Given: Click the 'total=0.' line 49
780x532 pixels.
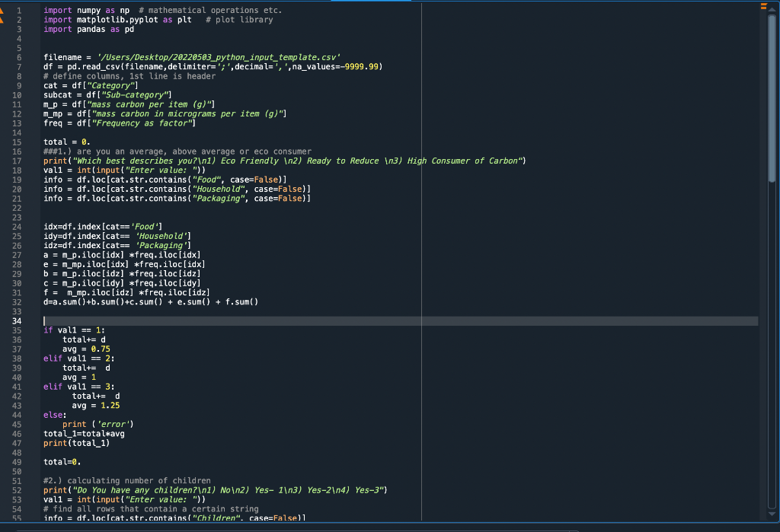Looking at the screenshot, I should pyautogui.click(x=62, y=463).
